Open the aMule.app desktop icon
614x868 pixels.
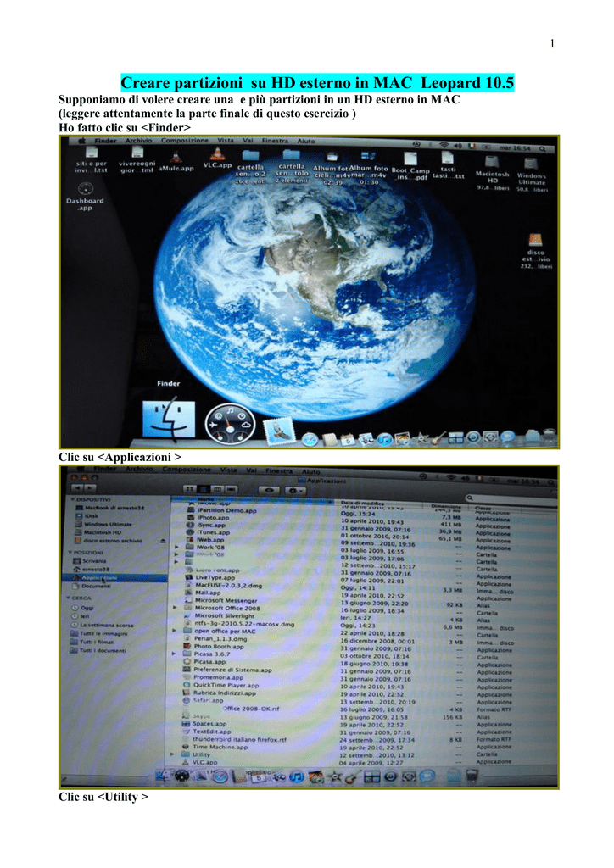click(x=176, y=162)
